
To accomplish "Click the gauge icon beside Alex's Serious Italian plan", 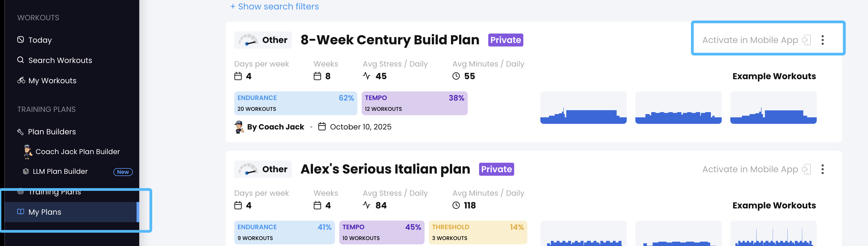I will (x=248, y=169).
